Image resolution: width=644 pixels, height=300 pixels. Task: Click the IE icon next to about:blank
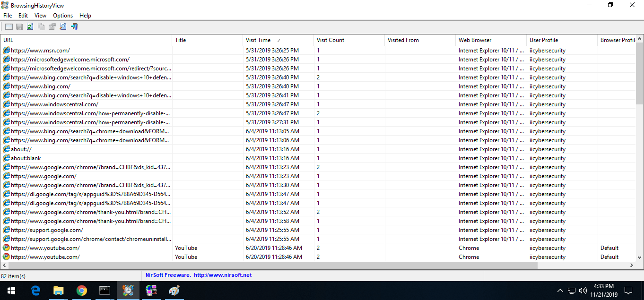(7, 158)
